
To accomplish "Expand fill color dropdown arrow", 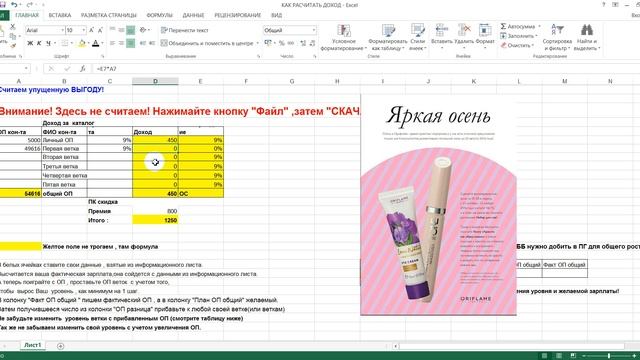I will (x=88, y=43).
